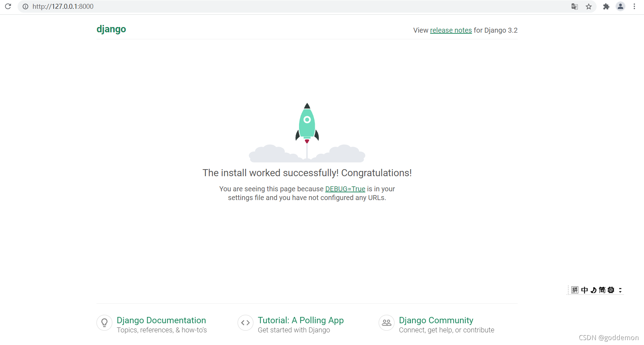Click the IME pinyin mode icon
Image resolution: width=644 pixels, height=345 pixels.
(575, 290)
